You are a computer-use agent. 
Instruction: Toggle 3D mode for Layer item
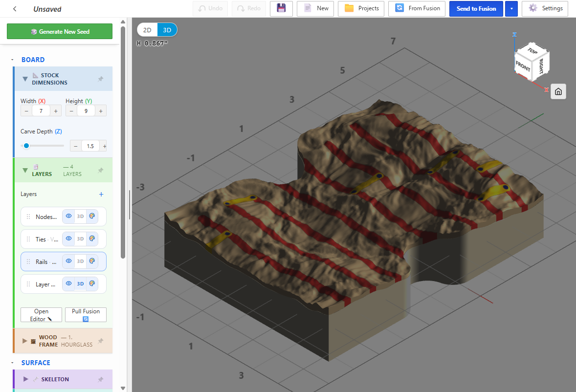pos(81,283)
